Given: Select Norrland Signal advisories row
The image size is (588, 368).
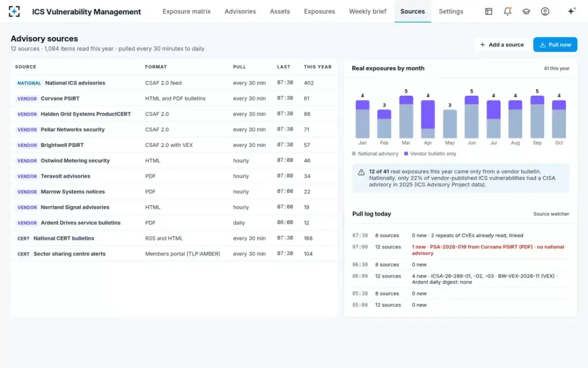Looking at the screenshot, I should pos(174,207).
